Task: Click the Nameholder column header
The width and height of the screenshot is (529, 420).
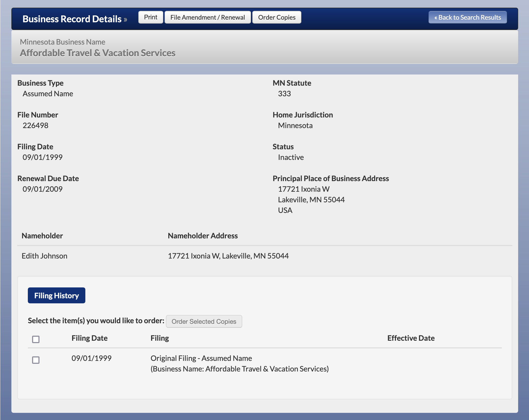Action: [42, 236]
